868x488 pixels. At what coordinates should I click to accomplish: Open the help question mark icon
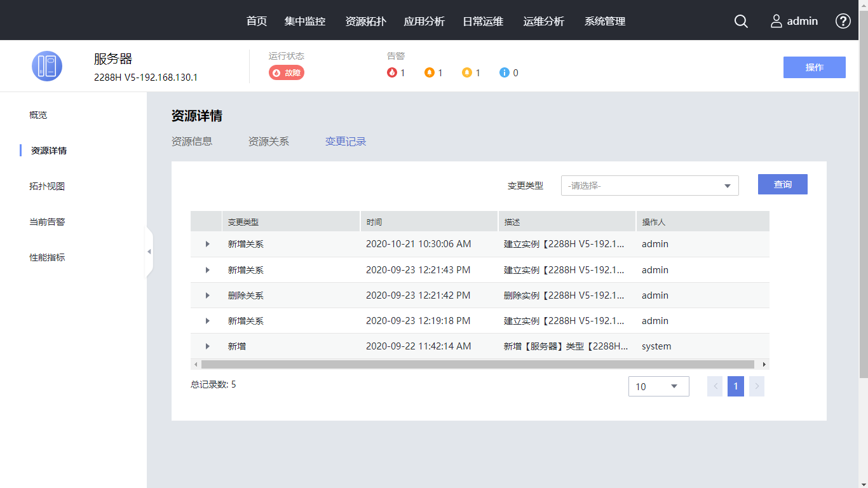(843, 21)
